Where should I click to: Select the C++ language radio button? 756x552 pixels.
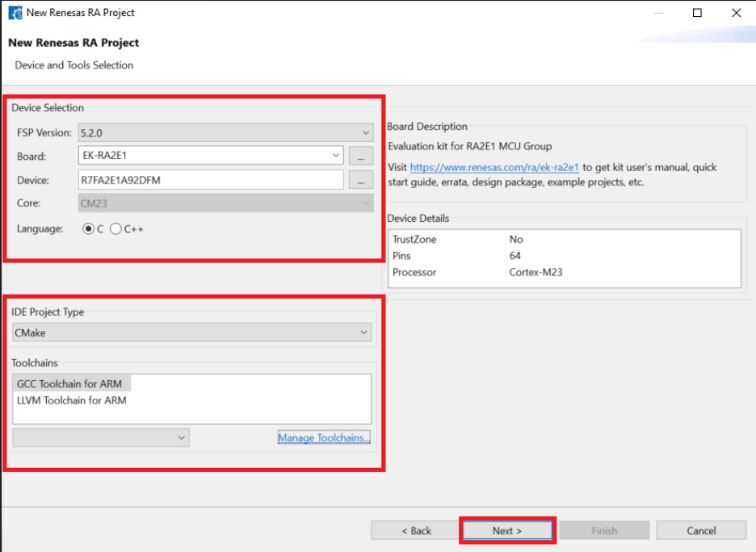115,229
